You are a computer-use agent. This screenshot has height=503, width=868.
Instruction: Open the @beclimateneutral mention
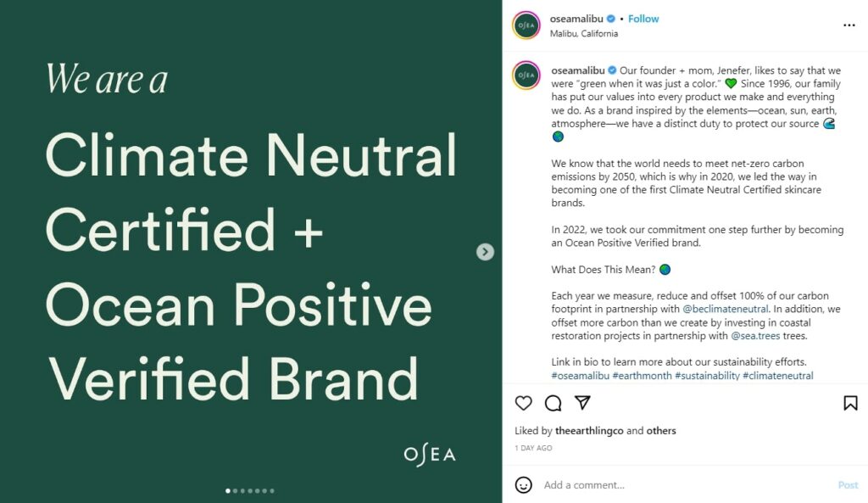click(x=726, y=309)
